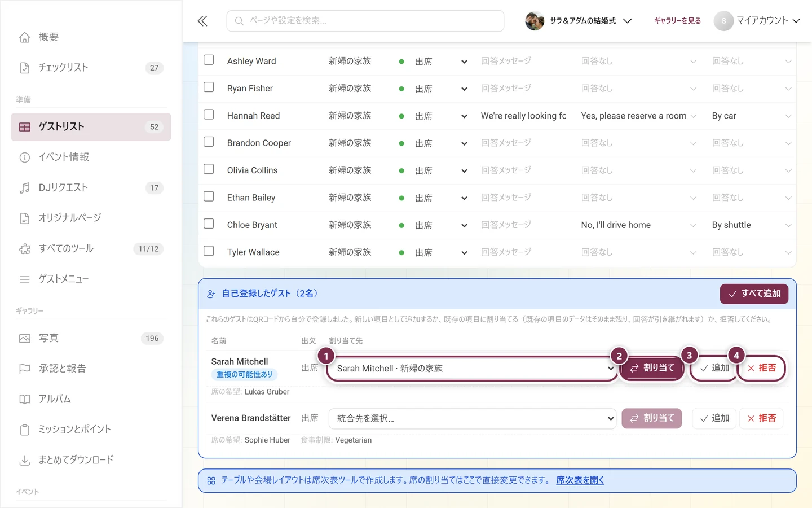This screenshot has width=812, height=508.
Task: Click the すべて追加 button
Action: click(x=754, y=294)
